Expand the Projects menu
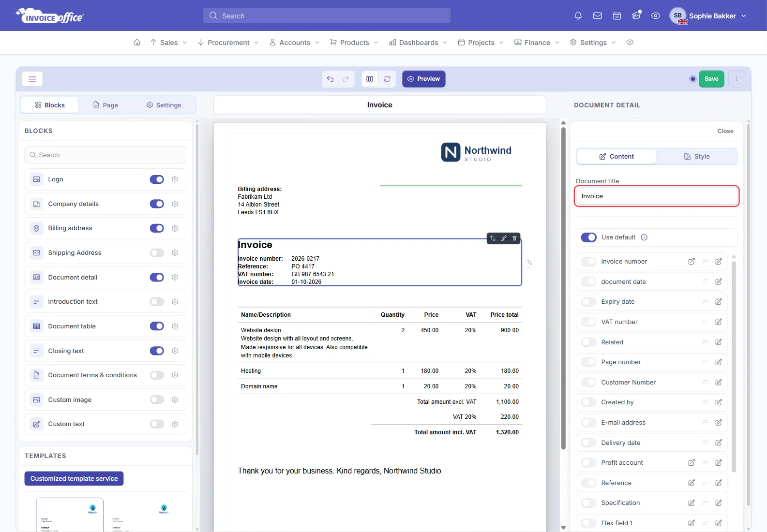767x532 pixels. click(x=481, y=43)
